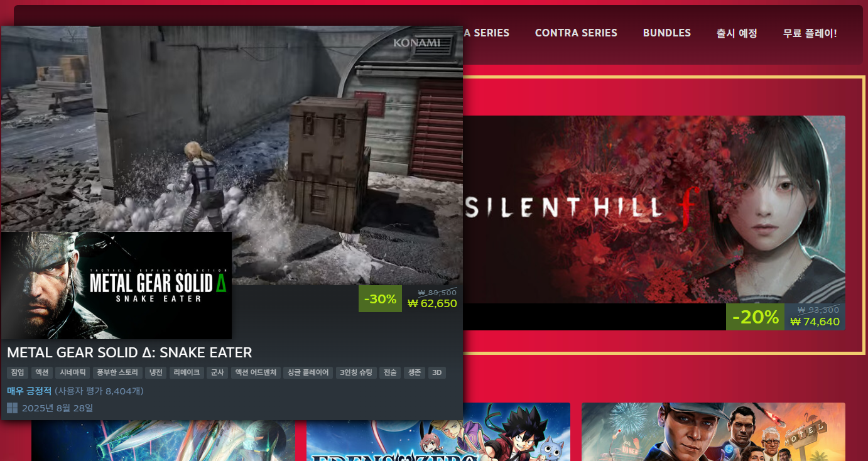Click the -20% discount badge on Silent Hill f

pos(755,317)
